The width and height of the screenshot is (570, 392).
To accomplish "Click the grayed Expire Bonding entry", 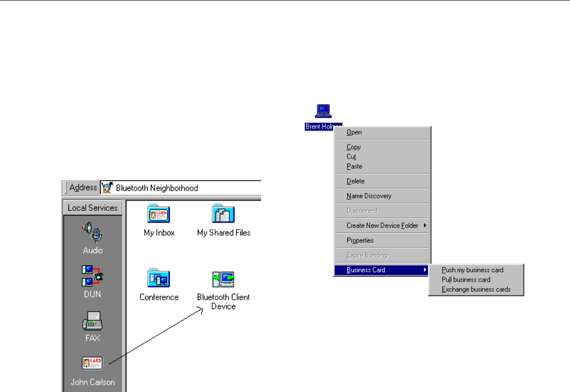I will pyautogui.click(x=382, y=255).
